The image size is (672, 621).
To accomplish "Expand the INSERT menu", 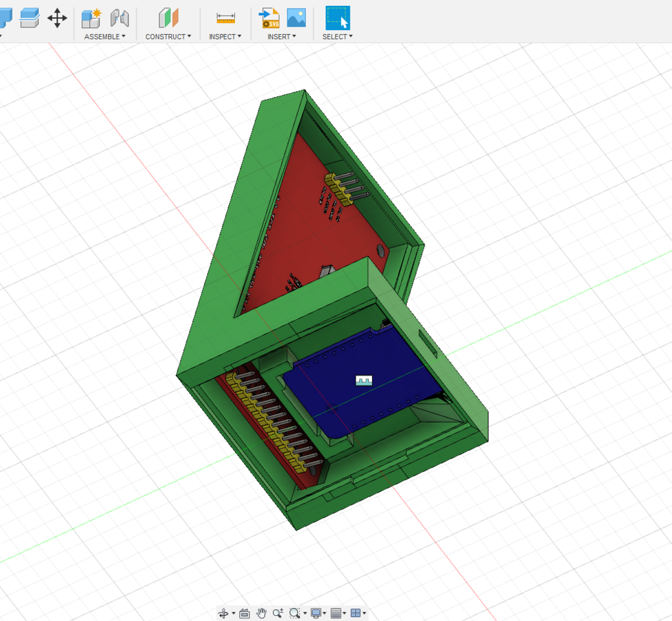I will (x=282, y=37).
